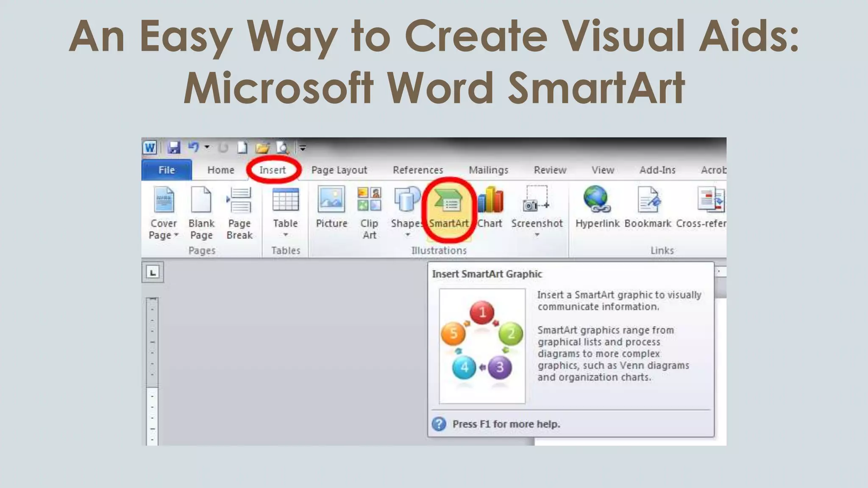Save document with the floppy disk icon
This screenshot has width=868, height=488.
tap(173, 147)
